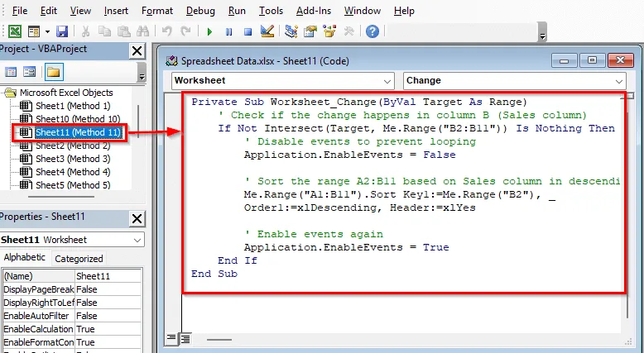The image size is (644, 353).
Task: Open the Edit menu
Action: (x=49, y=11)
